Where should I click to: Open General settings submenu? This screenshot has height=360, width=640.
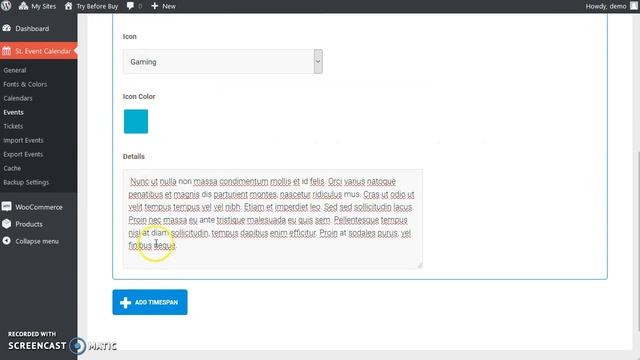pos(15,70)
